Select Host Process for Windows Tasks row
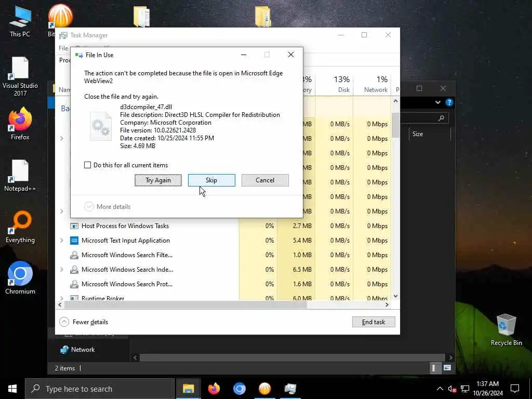Screen dimensions: 532x399 (224, 225)
